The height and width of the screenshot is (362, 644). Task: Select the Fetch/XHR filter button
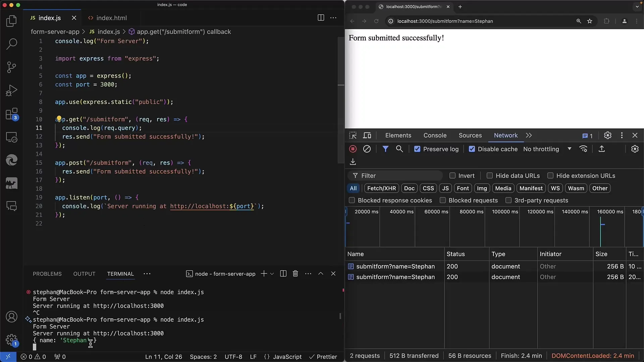[381, 188]
